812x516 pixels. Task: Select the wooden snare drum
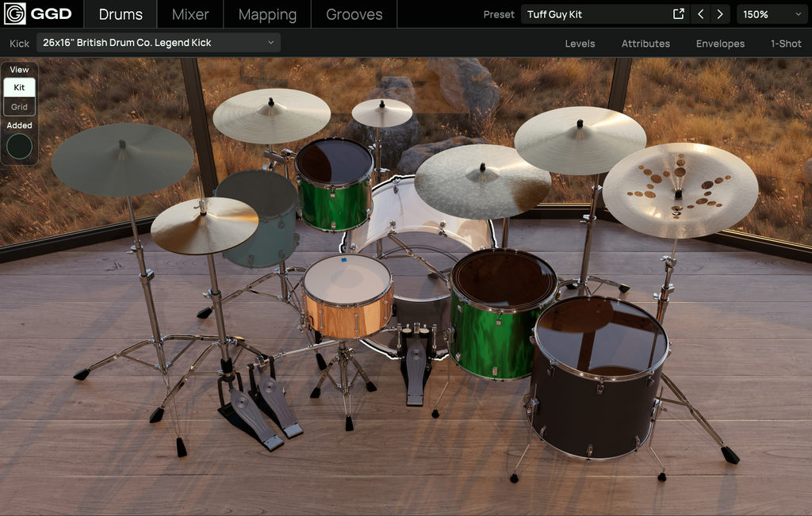pyautogui.click(x=347, y=295)
